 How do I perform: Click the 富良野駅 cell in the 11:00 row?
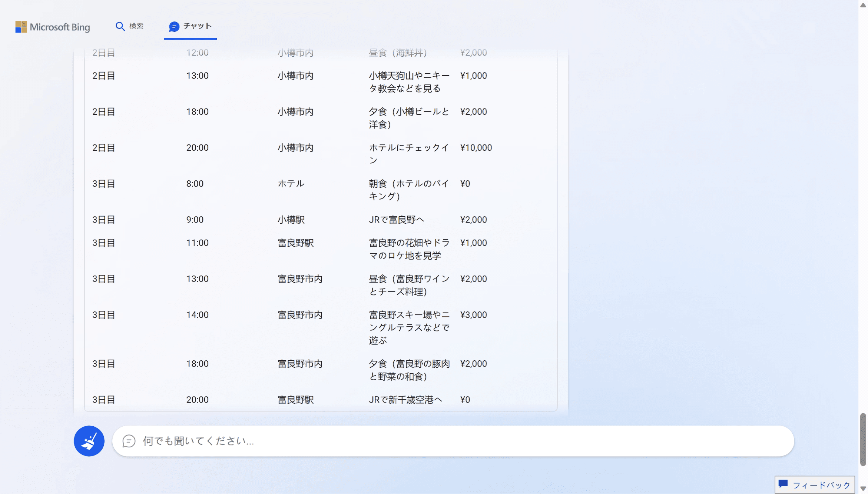point(296,243)
